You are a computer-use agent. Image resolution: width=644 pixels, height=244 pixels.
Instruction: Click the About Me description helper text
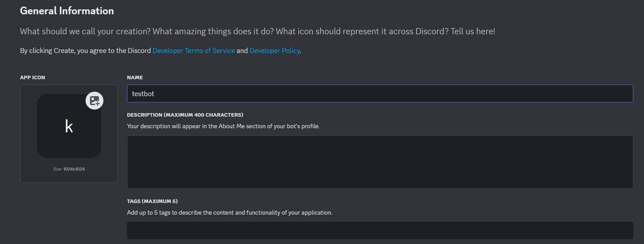(223, 126)
